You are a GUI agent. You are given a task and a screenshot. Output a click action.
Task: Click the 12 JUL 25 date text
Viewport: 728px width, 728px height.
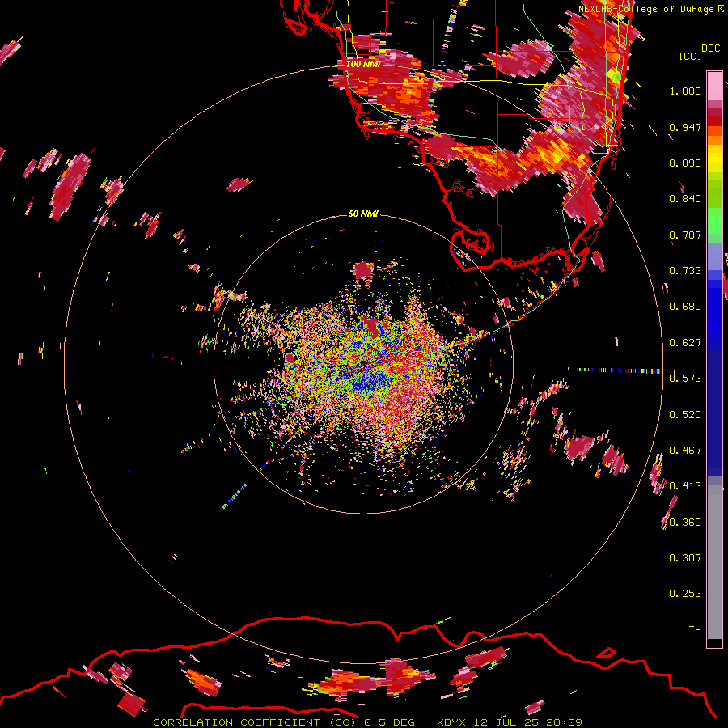(x=506, y=722)
